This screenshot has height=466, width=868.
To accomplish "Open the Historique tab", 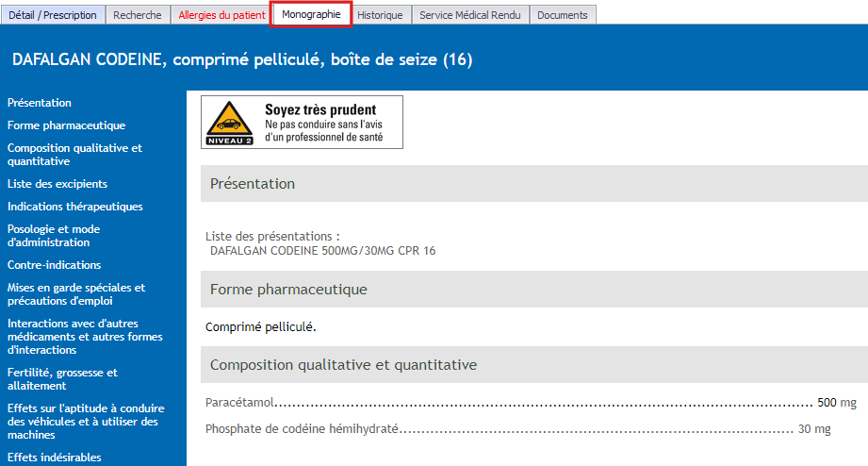I will (x=380, y=15).
